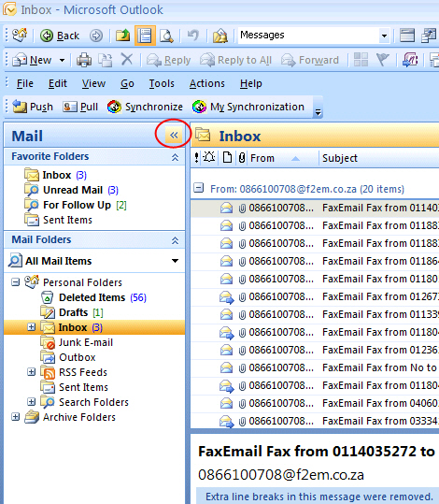The height and width of the screenshot is (504, 439).
Task: Go up one folder level icon
Action: pyautogui.click(x=122, y=36)
